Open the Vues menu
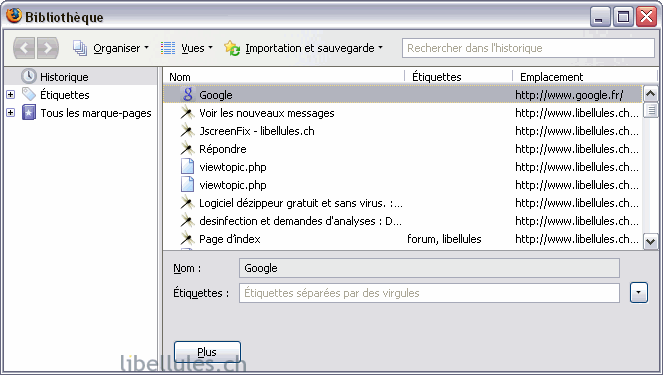The width and height of the screenshot is (663, 375). pos(197,48)
